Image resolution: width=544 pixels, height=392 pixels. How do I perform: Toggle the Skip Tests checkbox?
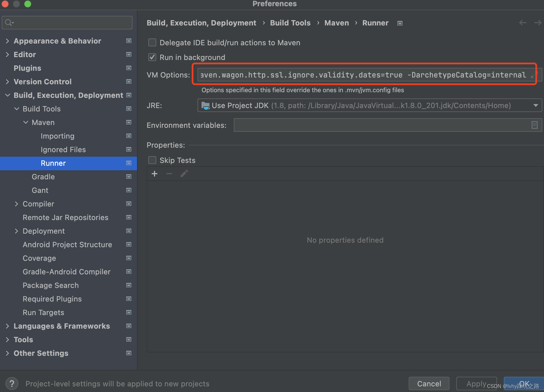152,160
